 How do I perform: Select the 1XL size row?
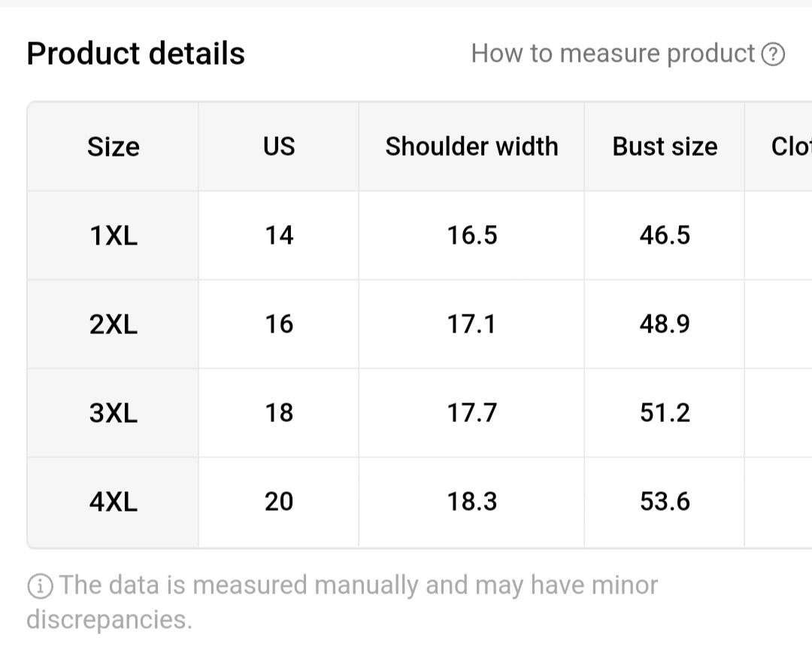[x=113, y=235]
